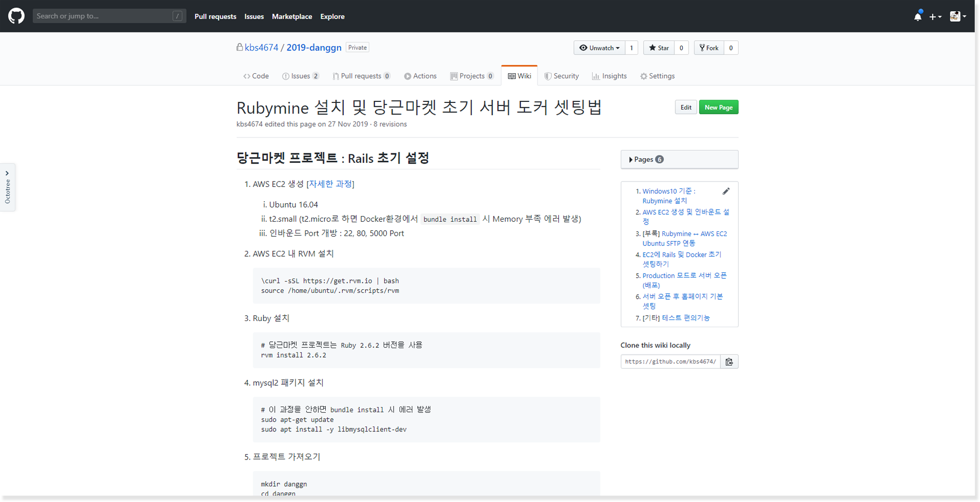Create a New Page
Image resolution: width=980 pixels, height=502 pixels.
tap(718, 107)
